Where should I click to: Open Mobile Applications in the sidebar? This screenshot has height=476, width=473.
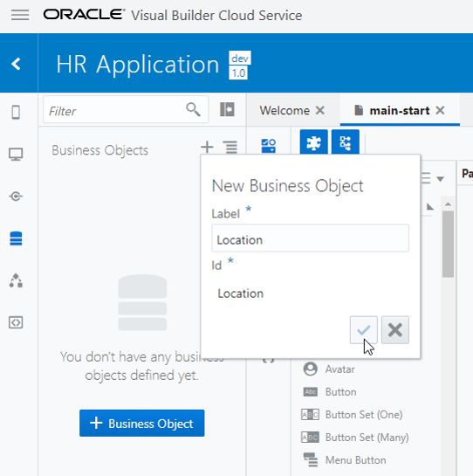16,113
